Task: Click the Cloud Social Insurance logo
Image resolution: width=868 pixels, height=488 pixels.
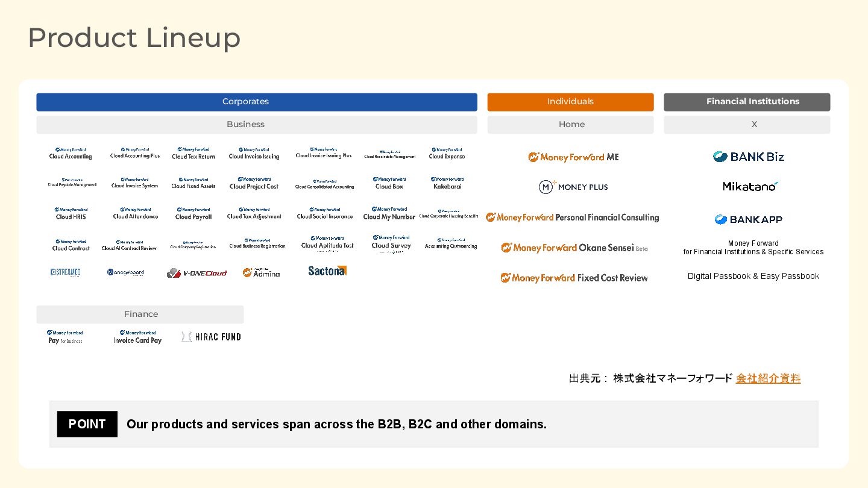Action: click(x=325, y=214)
